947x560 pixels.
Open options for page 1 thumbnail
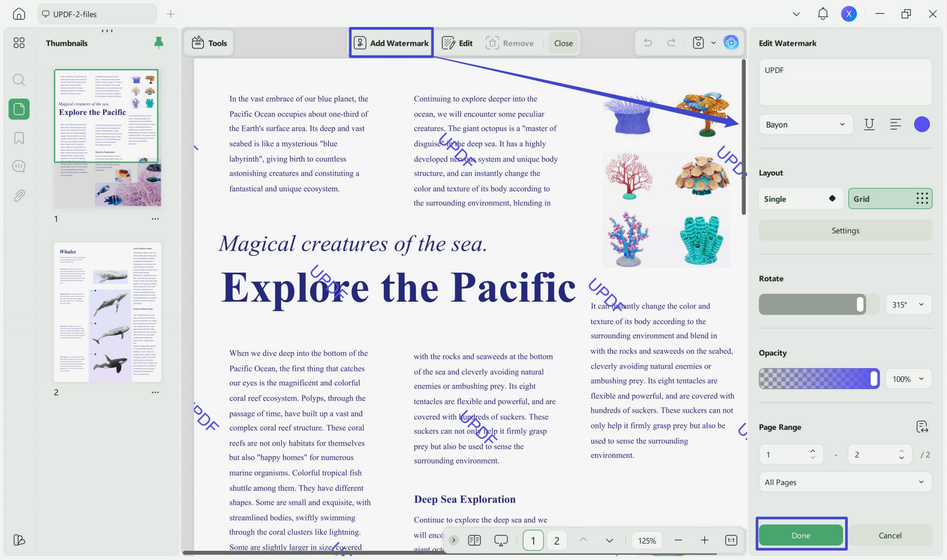click(x=155, y=219)
